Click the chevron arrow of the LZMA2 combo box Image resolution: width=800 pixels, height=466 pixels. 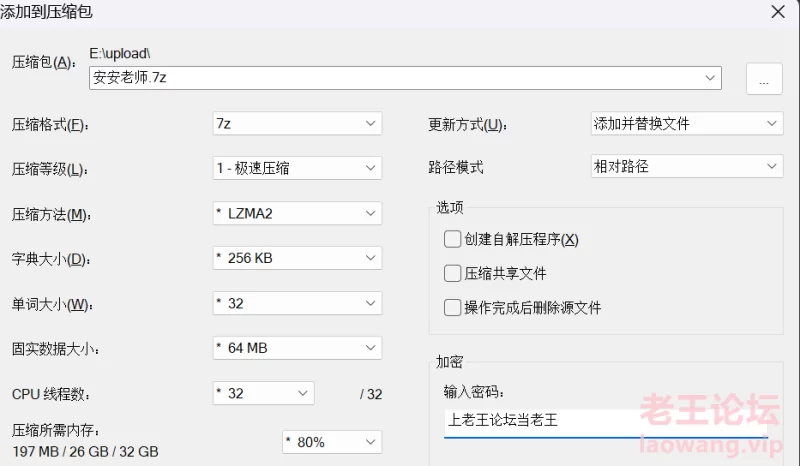(x=370, y=213)
